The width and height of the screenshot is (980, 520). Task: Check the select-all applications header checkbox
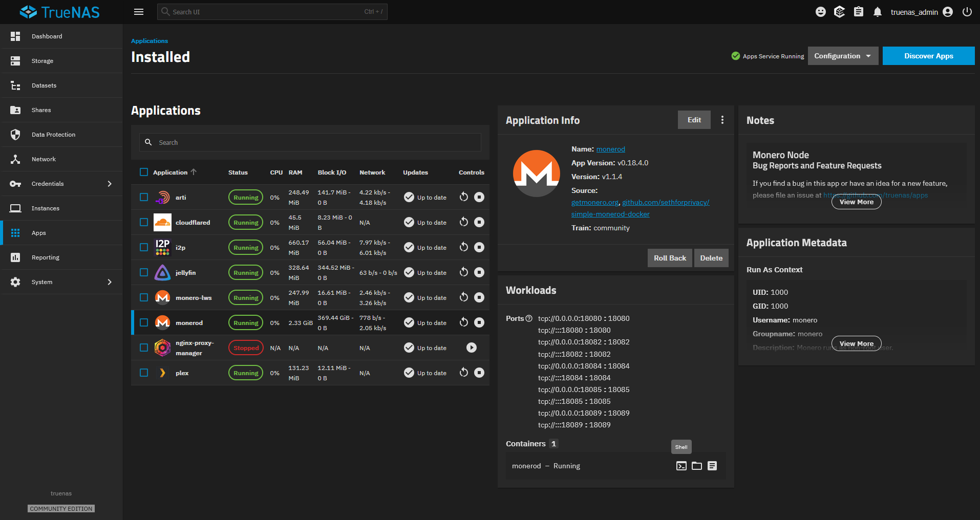tap(143, 172)
